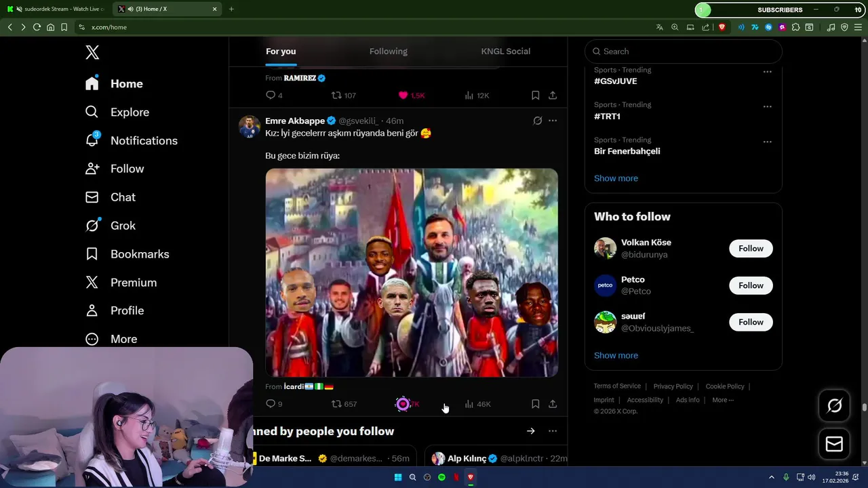Open the #TRT1 trending topic
The image size is (868, 488).
(607, 117)
